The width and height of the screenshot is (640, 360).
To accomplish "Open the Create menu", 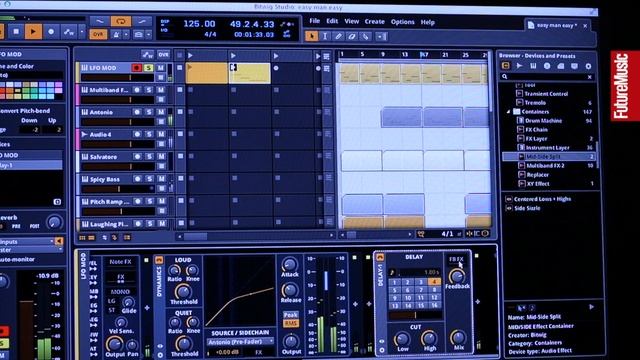I will [x=374, y=22].
